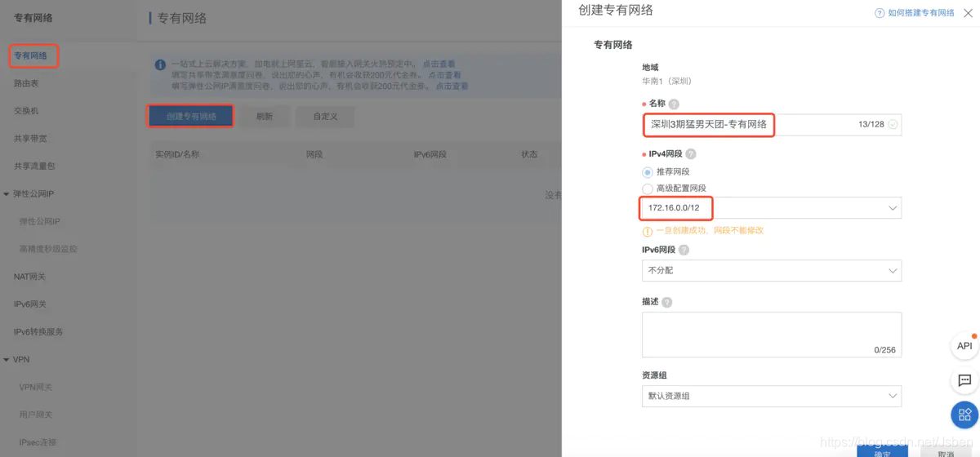Open IPv6网关 in the sidebar

pyautogui.click(x=30, y=304)
